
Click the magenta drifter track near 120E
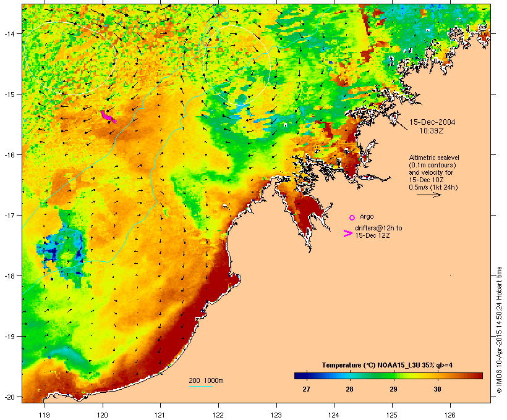(108, 117)
